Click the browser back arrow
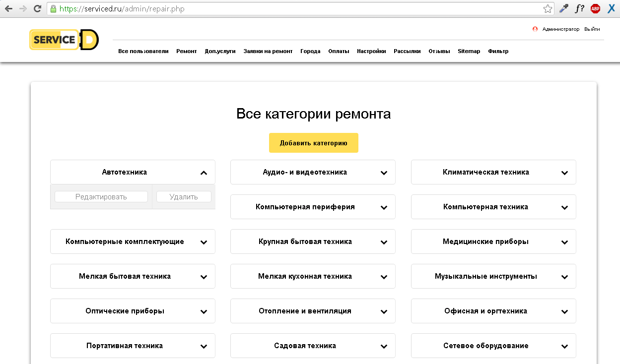Screen dimensions: 620x364 pyautogui.click(x=8, y=8)
